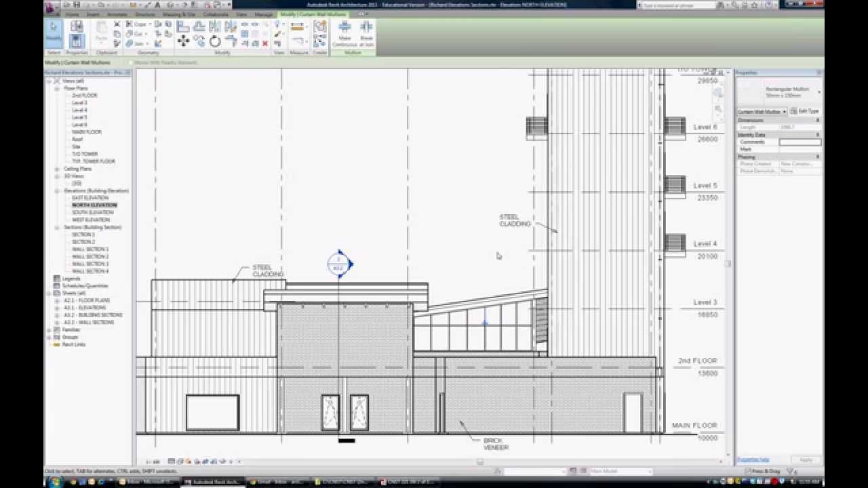The width and height of the screenshot is (868, 488).
Task: Click the Make Continuous mullion icon
Action: 344,33
